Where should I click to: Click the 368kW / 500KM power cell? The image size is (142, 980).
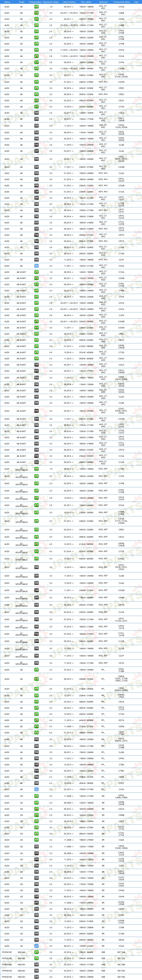[x=86, y=733]
